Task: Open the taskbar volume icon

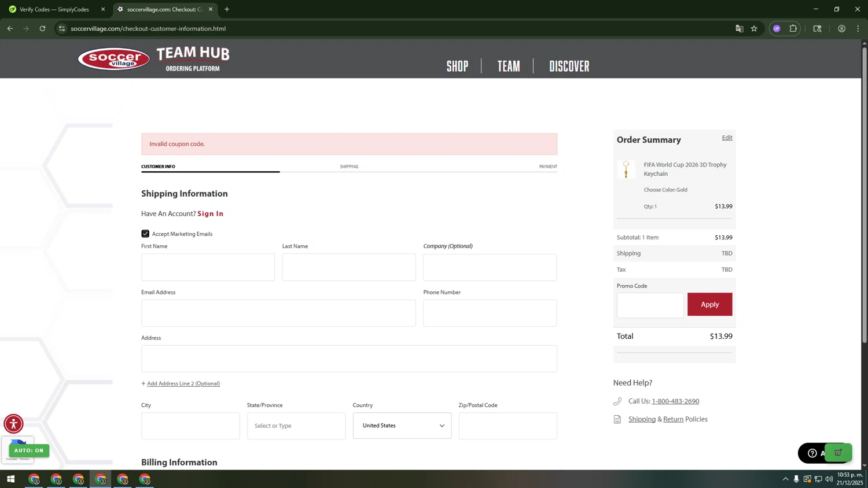Action: 829,479
